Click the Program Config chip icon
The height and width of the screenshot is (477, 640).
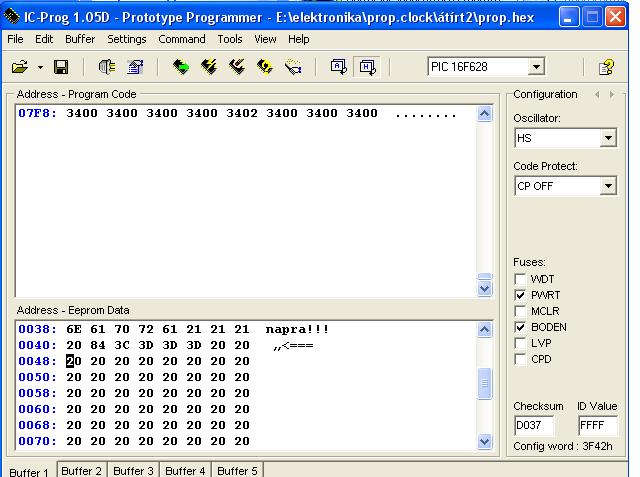(x=237, y=67)
